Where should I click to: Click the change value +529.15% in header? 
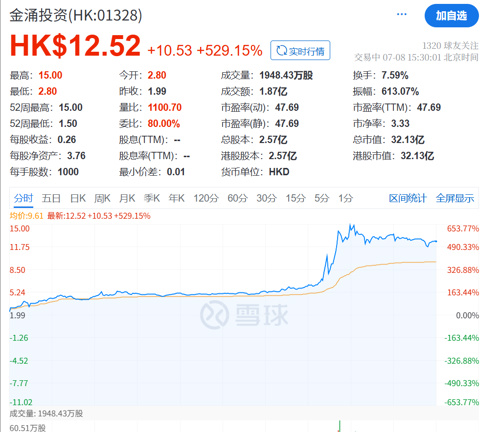pos(229,51)
